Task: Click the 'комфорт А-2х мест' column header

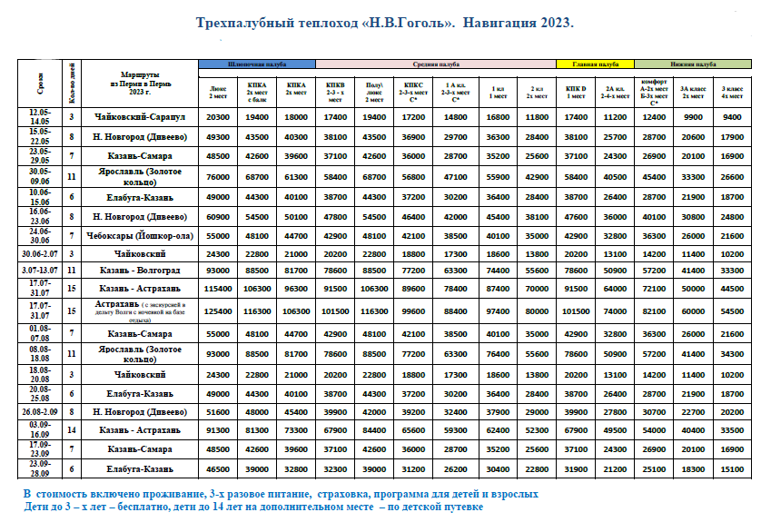Action: [654, 93]
